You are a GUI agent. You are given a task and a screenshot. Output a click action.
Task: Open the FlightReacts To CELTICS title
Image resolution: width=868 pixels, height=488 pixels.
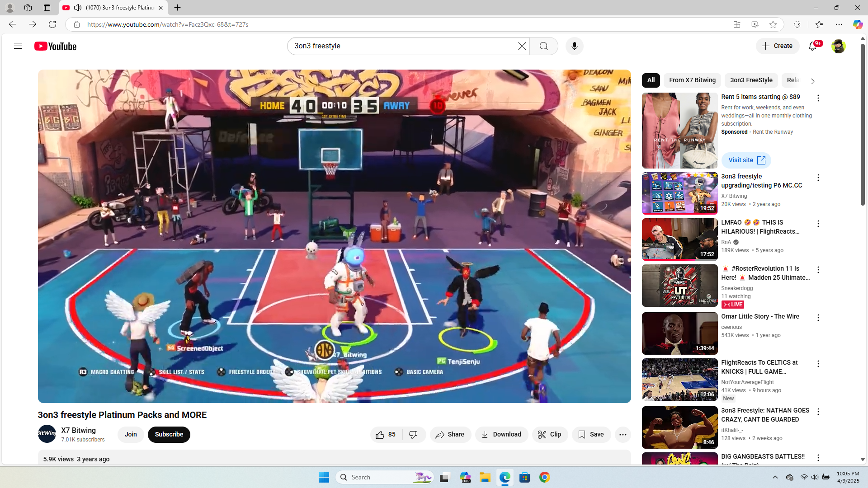759,367
